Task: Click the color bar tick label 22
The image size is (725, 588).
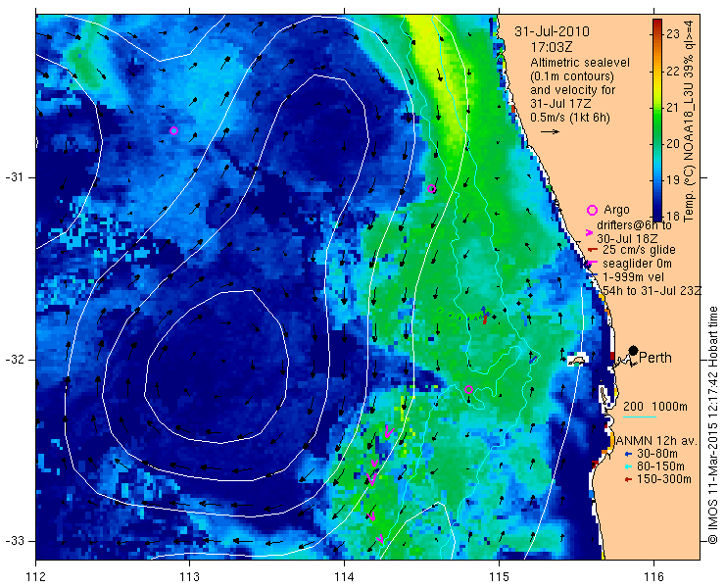Action: click(673, 71)
